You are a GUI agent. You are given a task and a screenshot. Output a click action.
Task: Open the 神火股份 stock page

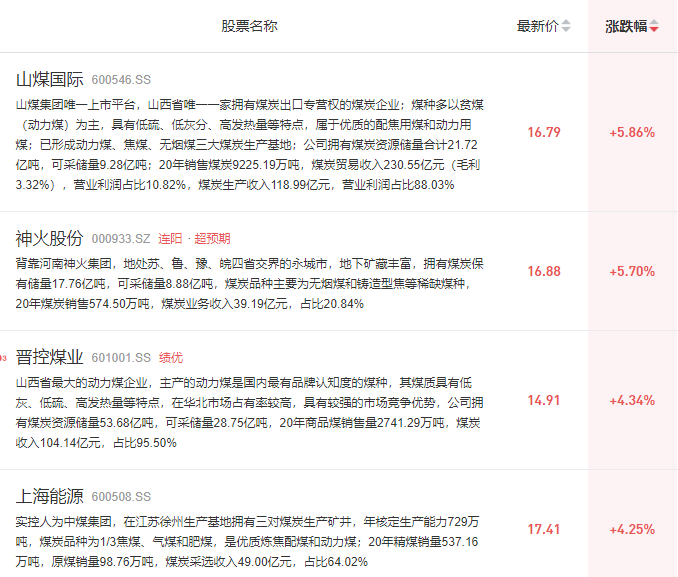coord(49,238)
